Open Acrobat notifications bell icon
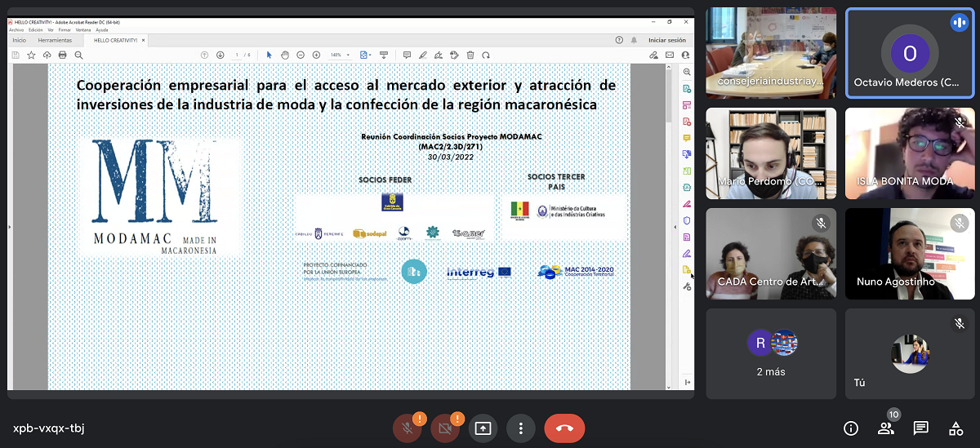Image resolution: width=980 pixels, height=448 pixels. 634,40
